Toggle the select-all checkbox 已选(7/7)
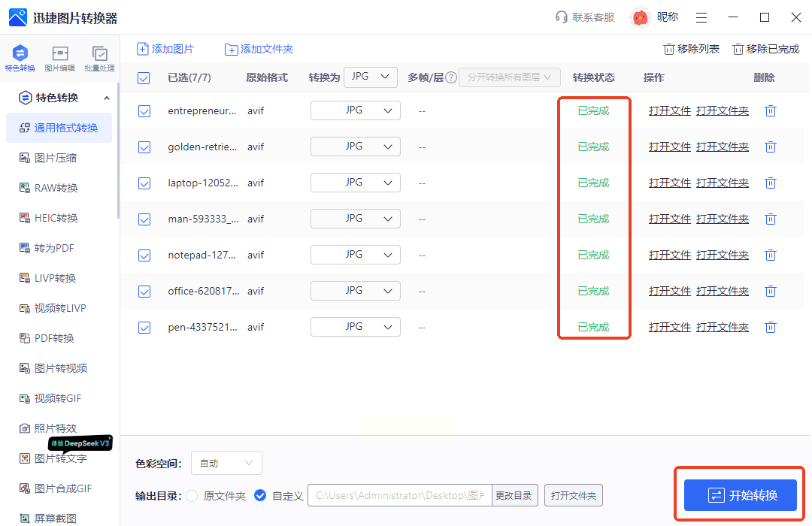 (x=144, y=78)
